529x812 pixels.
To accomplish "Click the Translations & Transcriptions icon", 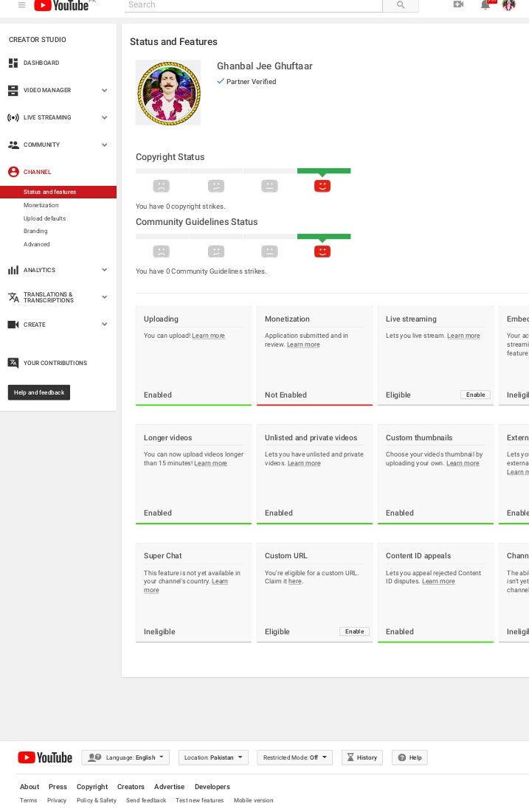I will pos(13,297).
